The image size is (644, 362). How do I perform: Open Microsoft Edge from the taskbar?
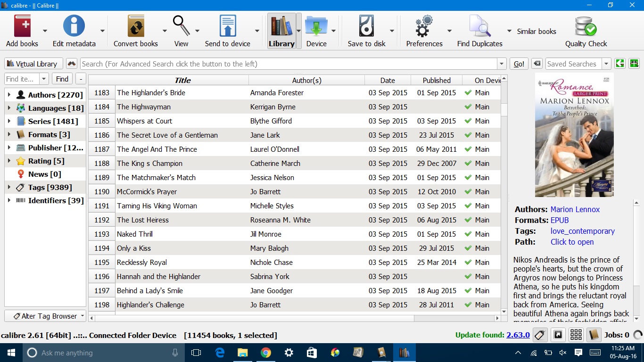pyautogui.click(x=220, y=353)
